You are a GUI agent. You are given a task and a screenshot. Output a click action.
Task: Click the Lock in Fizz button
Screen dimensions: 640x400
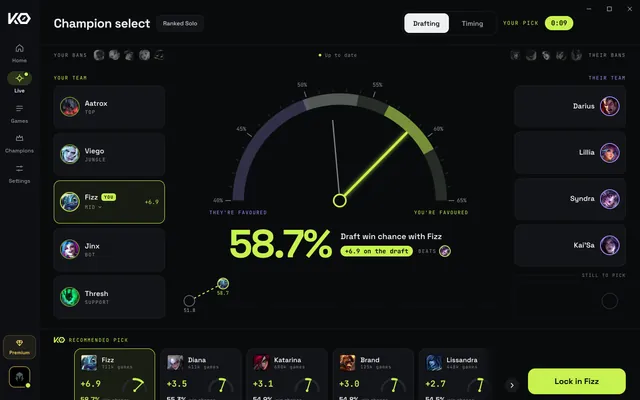pyautogui.click(x=577, y=381)
